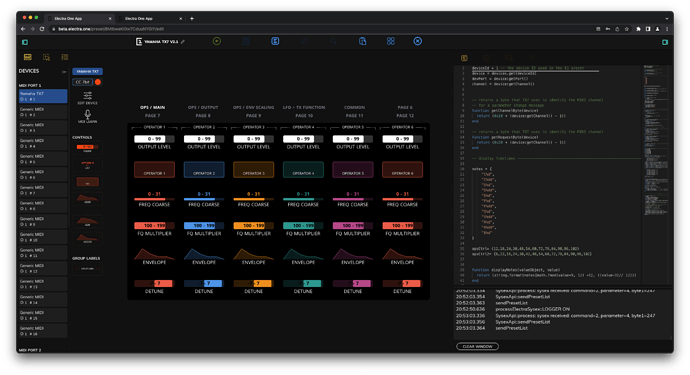690x375 pixels.
Task: Click the Operator 1 red pad button
Action: point(154,169)
